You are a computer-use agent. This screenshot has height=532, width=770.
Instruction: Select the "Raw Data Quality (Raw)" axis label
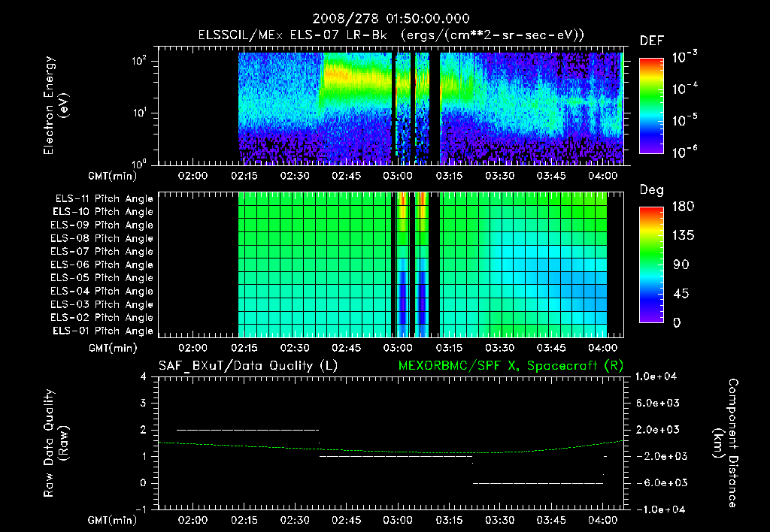56,443
